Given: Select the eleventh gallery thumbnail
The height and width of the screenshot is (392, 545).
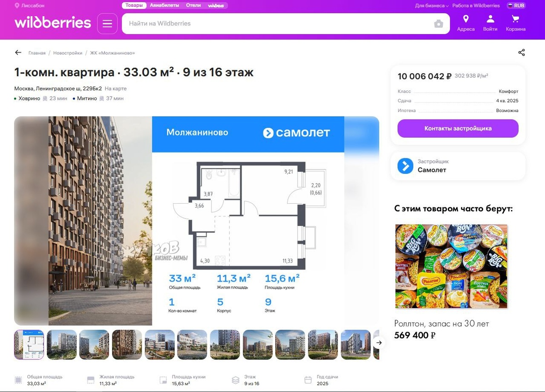Looking at the screenshot, I should coord(356,345).
